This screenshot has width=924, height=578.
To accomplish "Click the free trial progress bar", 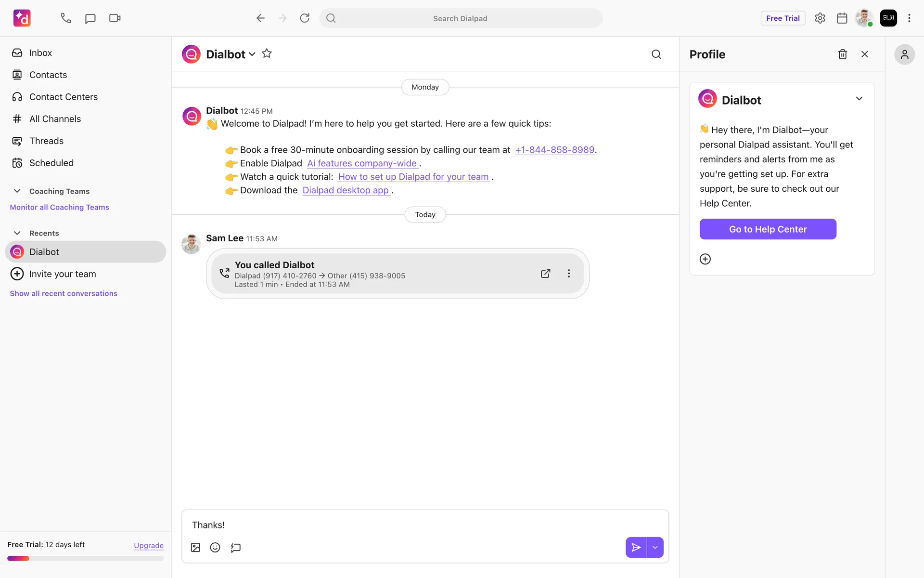I will (x=85, y=558).
